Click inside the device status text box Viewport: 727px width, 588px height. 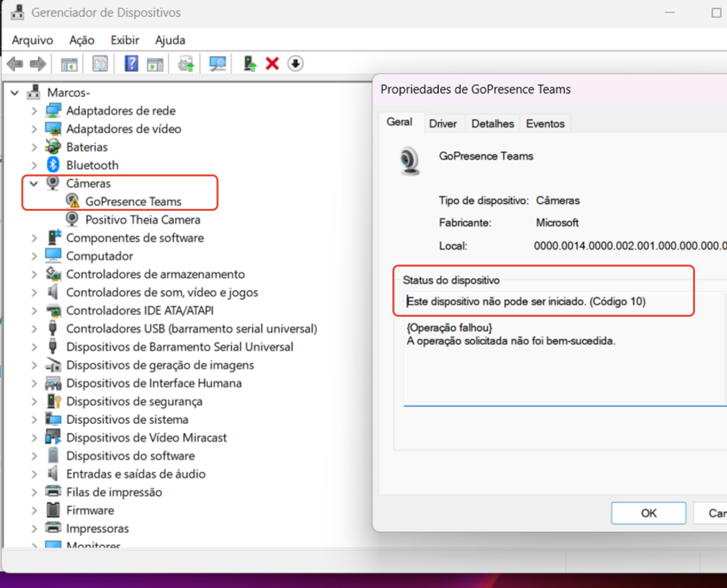pos(565,349)
